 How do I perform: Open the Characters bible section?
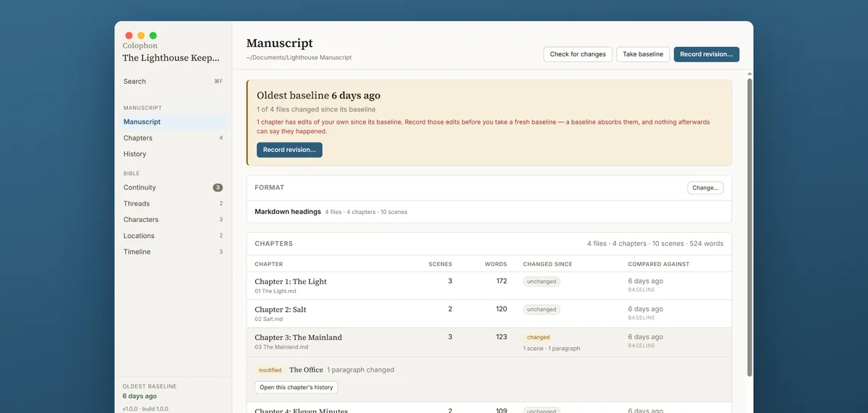[173, 220]
